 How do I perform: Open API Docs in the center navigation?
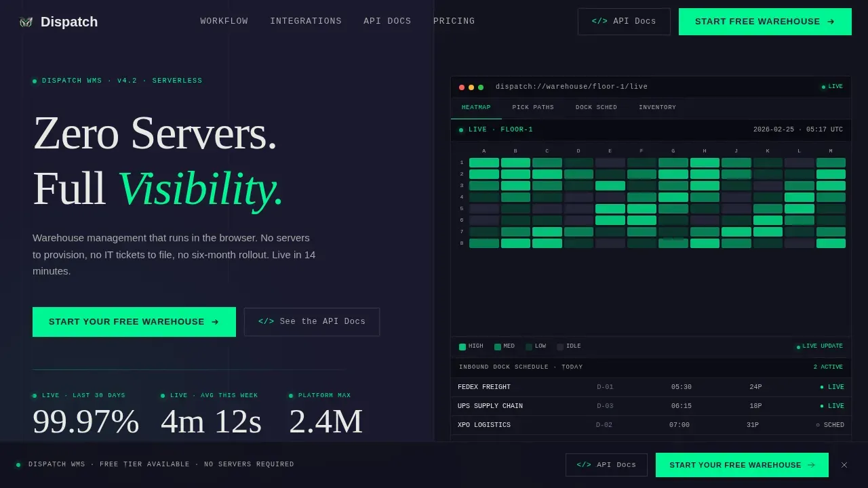pyautogui.click(x=387, y=21)
